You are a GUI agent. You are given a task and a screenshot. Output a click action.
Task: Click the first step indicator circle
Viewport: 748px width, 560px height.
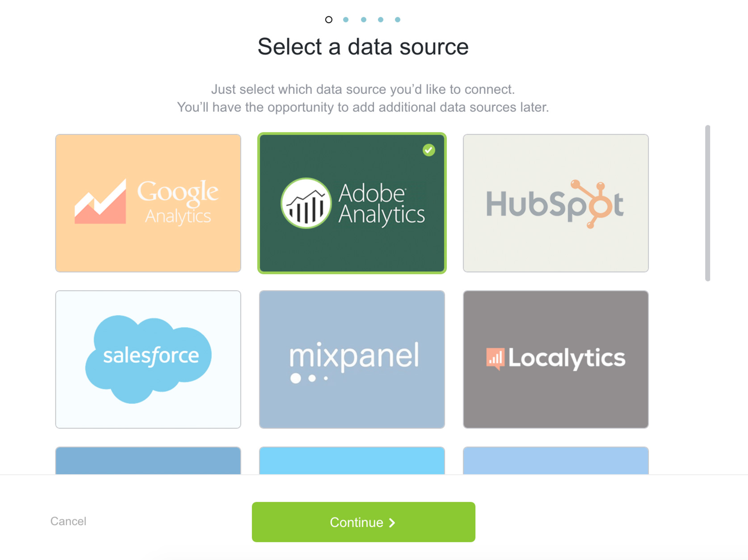click(329, 20)
